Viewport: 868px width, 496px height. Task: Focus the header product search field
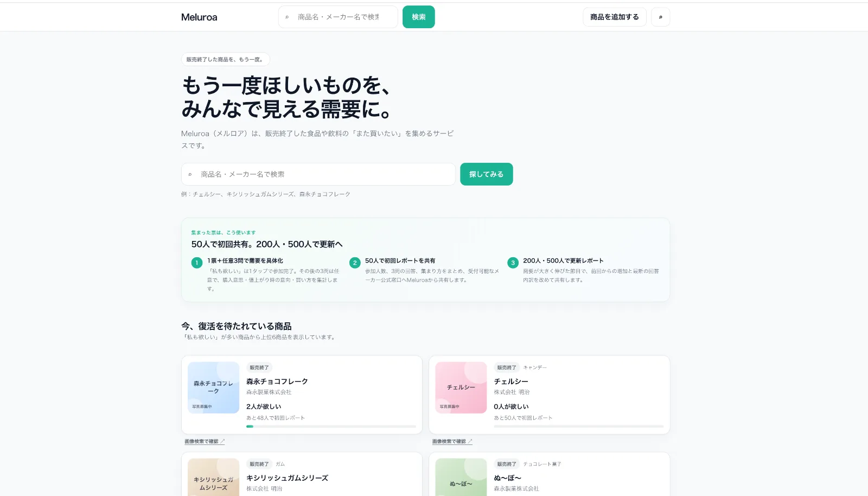click(338, 17)
